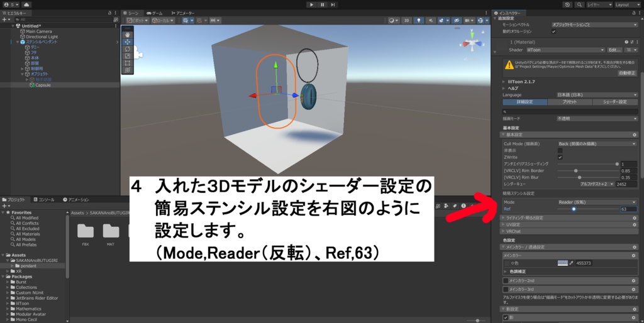Open Pivot (ピボット) handle position dropdown

coord(138,21)
